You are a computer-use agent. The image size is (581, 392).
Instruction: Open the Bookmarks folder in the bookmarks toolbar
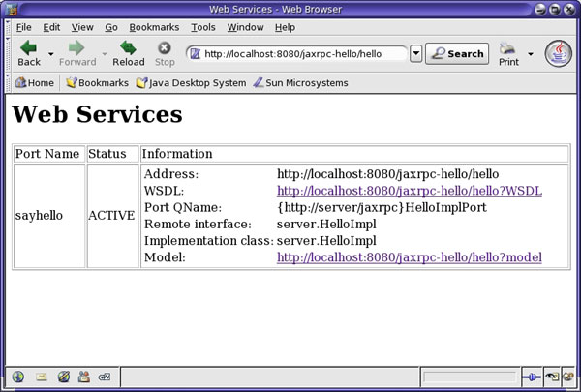[x=97, y=82]
